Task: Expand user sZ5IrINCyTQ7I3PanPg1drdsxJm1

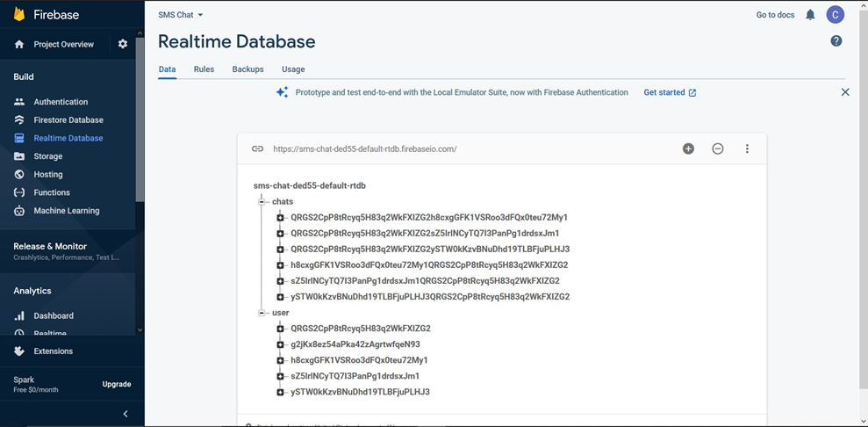Action: (x=281, y=377)
